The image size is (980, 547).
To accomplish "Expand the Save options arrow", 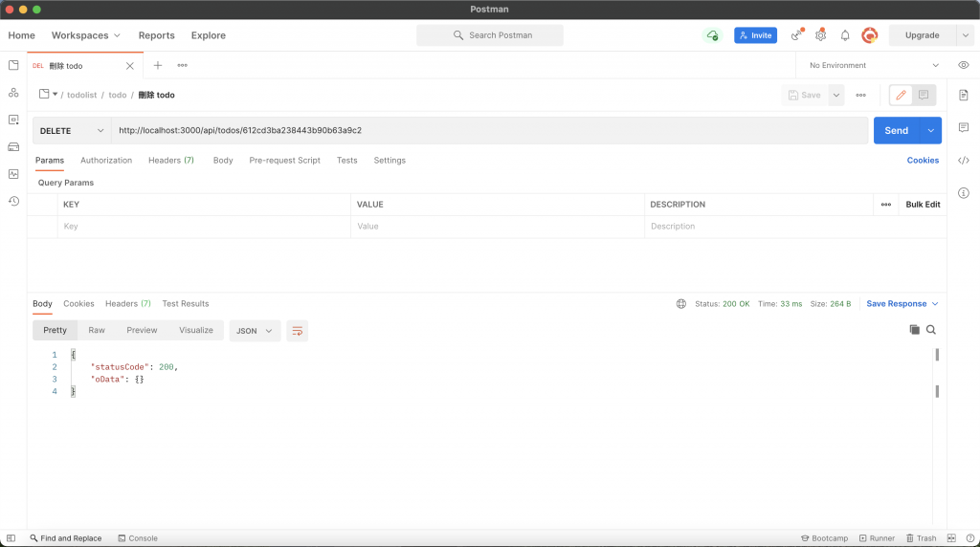I will 835,95.
